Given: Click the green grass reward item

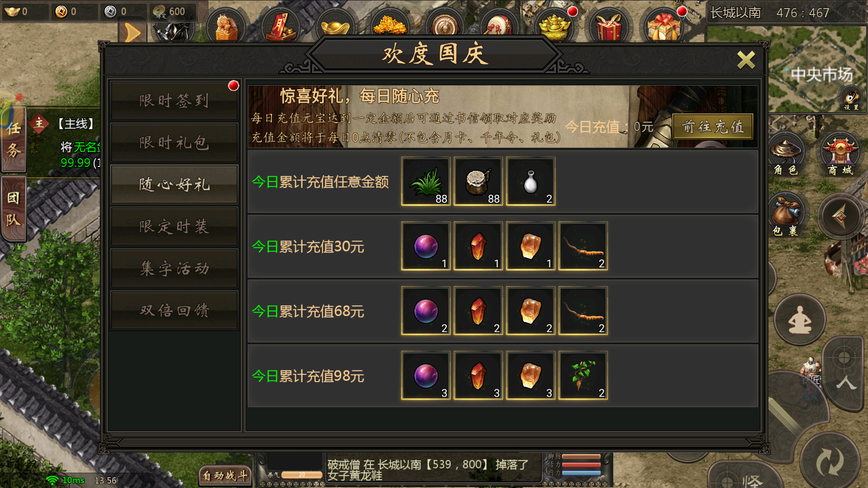Looking at the screenshot, I should pyautogui.click(x=426, y=182).
